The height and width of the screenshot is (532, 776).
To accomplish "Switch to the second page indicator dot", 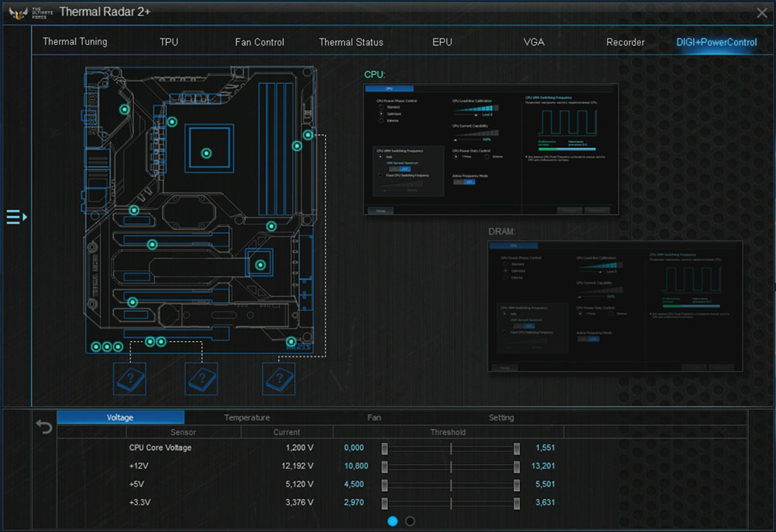I will (x=411, y=521).
